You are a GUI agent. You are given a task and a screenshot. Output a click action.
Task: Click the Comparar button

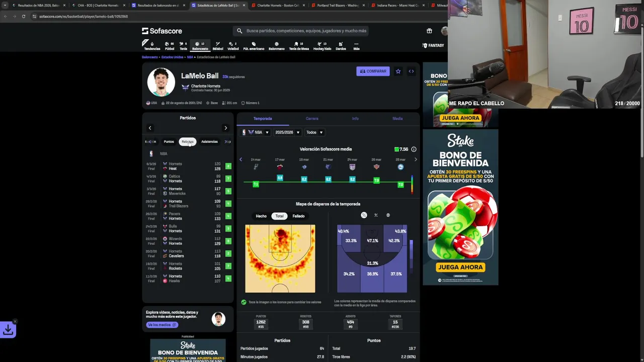pos(373,71)
